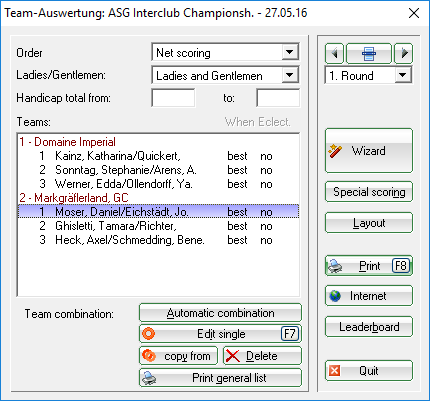Quit the team evaluation dialog
Viewport: 430px width, 401px height.
click(369, 370)
